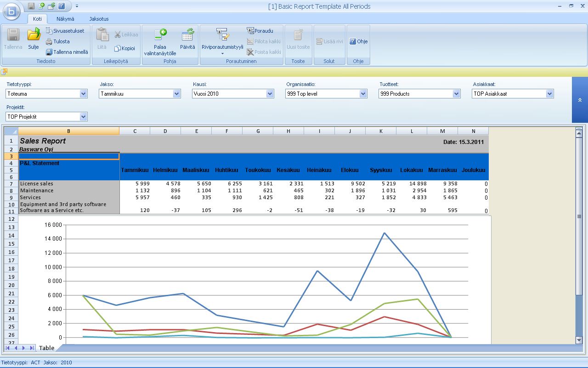Click the Ohje help button
Screen dimensions: 588x368
tap(358, 41)
